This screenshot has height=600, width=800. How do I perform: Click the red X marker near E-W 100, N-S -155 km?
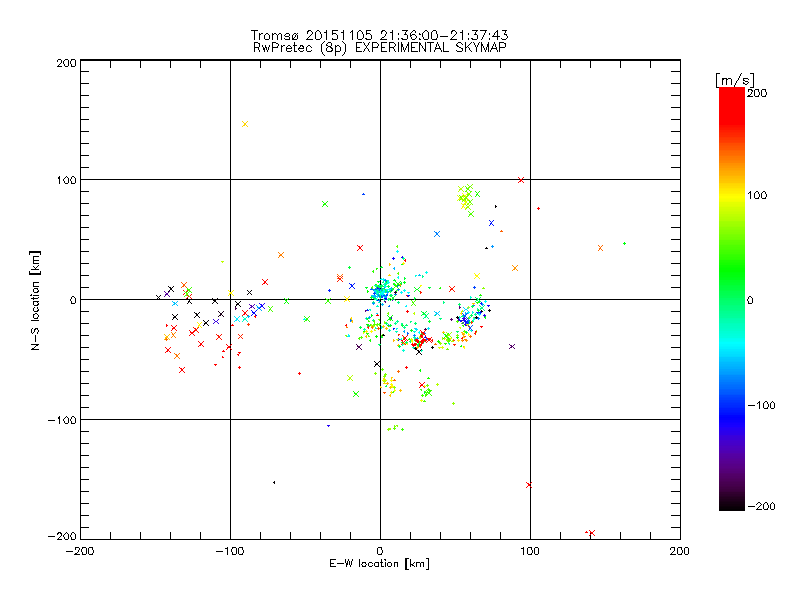point(529,485)
